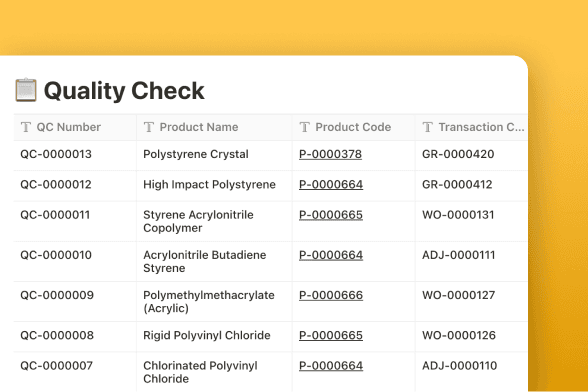This screenshot has height=392, width=588.
Task: Open P-0000665 link in Styrene Acrylonitrile row
Action: coord(331,215)
